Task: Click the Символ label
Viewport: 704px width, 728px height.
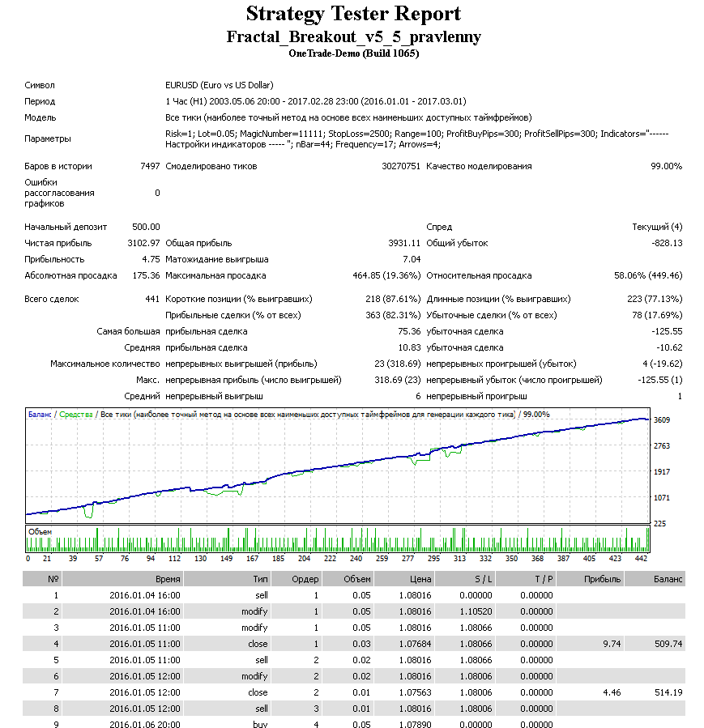Action: pyautogui.click(x=40, y=85)
